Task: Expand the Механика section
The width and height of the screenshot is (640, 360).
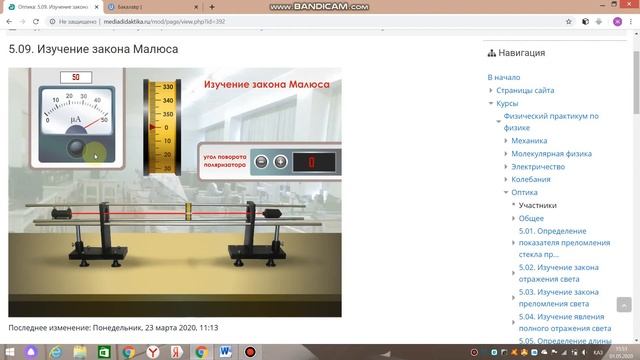Action: tap(506, 141)
